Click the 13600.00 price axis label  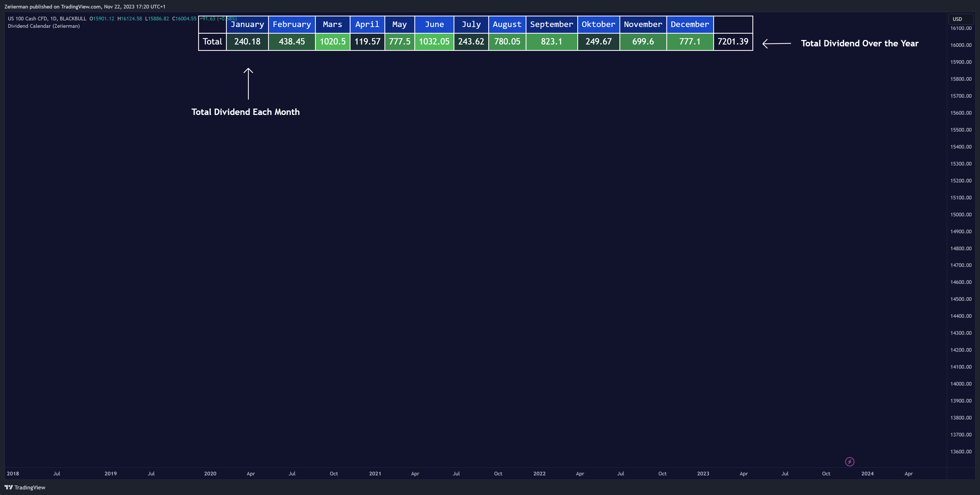click(961, 452)
